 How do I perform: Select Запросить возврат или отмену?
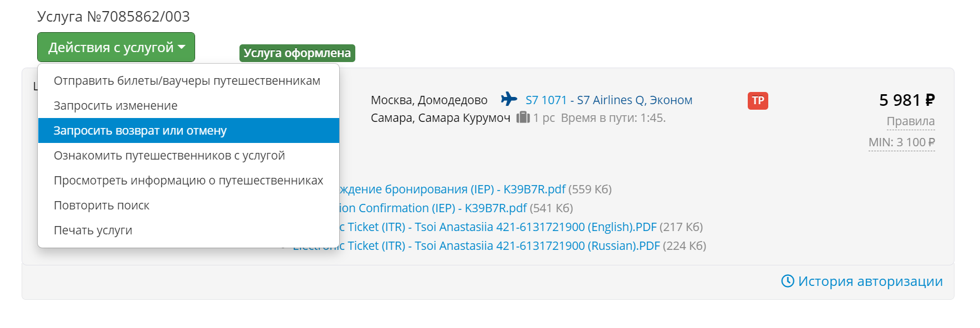[x=140, y=131]
